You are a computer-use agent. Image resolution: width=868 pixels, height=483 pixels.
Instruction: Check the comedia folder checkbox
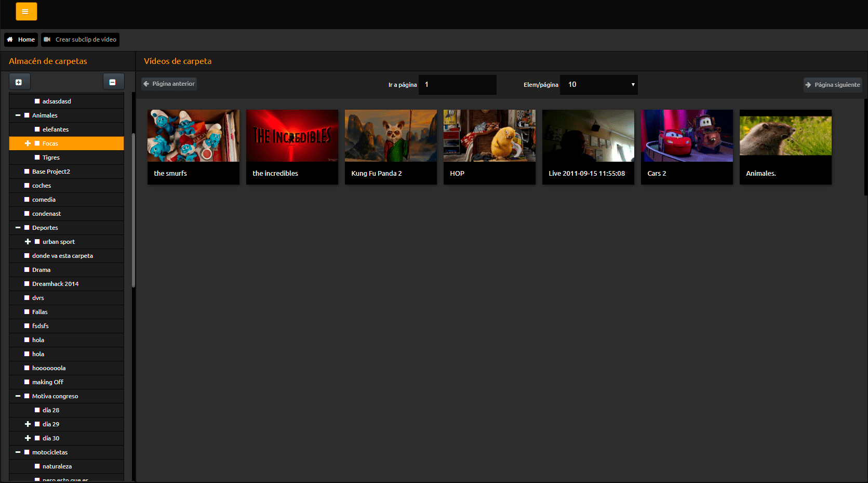[x=27, y=200]
